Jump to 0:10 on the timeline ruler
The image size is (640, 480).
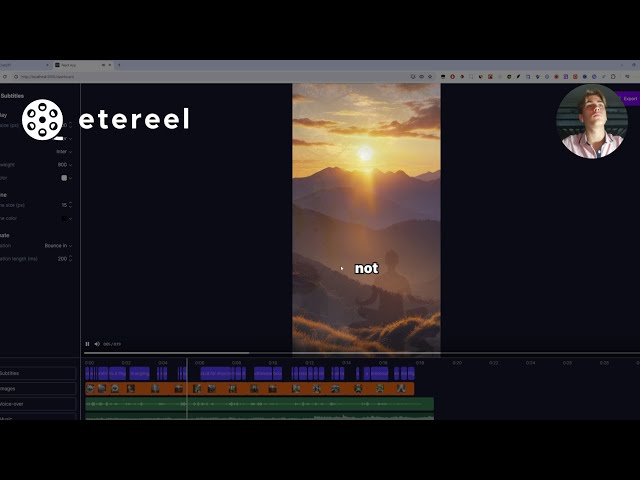point(273,363)
